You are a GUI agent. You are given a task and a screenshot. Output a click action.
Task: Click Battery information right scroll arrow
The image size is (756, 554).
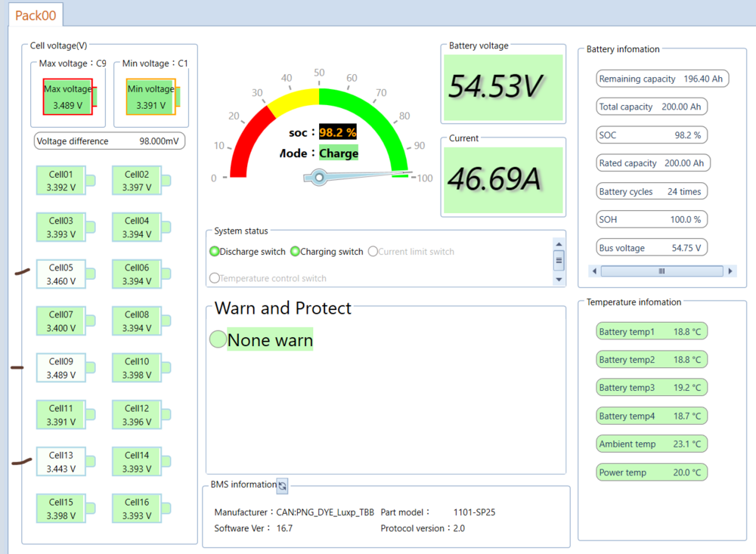(730, 271)
